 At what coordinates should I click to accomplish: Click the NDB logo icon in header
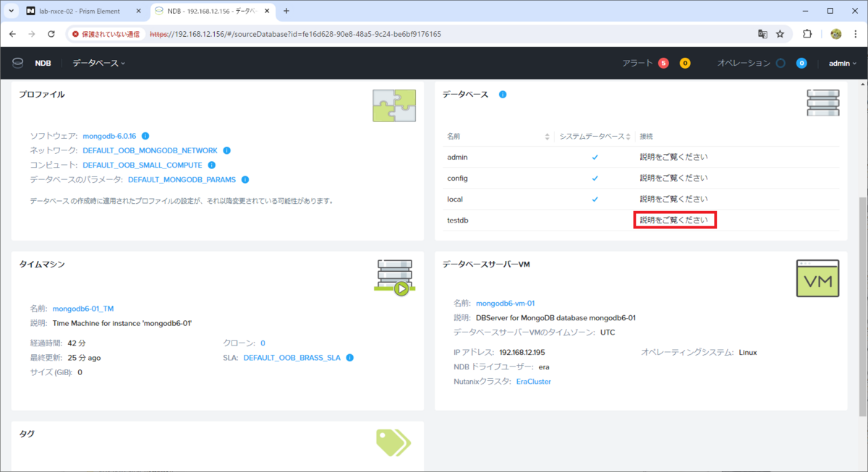coord(17,63)
